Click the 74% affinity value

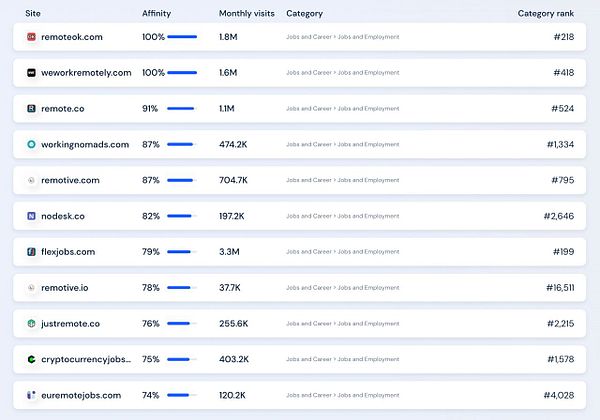(150, 395)
